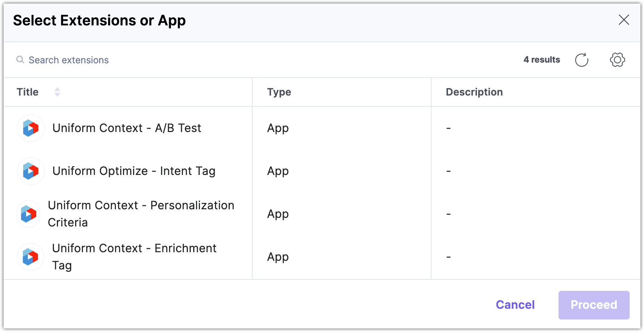
Task: Click the Type column header
Action: [x=279, y=92]
